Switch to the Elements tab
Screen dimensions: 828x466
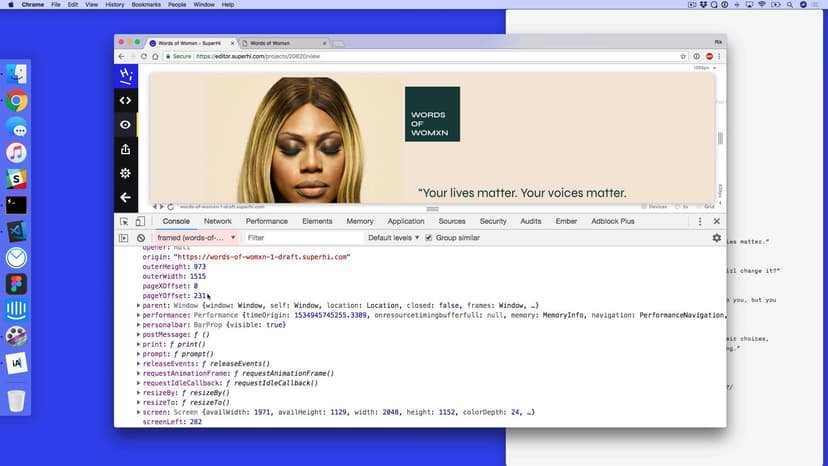click(317, 221)
